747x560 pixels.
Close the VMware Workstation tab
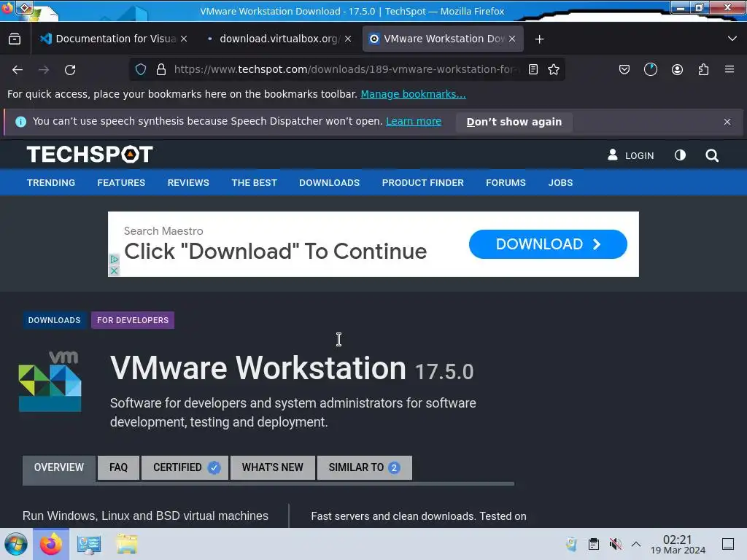coord(512,39)
